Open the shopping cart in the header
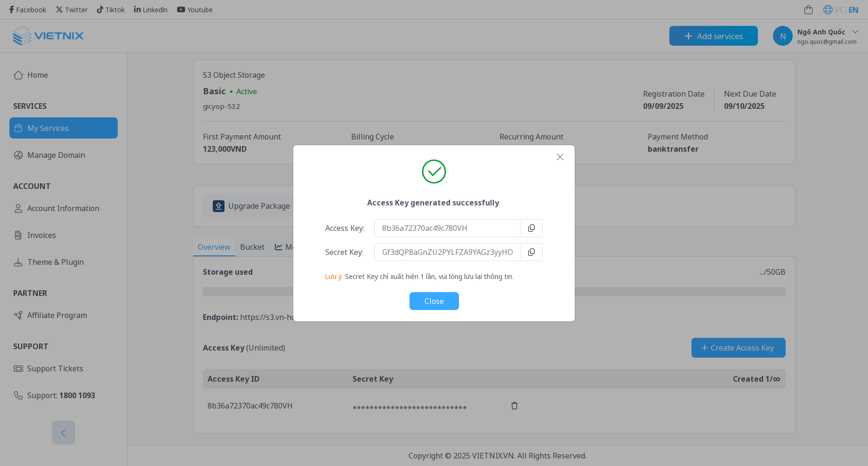868x466 pixels. pos(809,9)
